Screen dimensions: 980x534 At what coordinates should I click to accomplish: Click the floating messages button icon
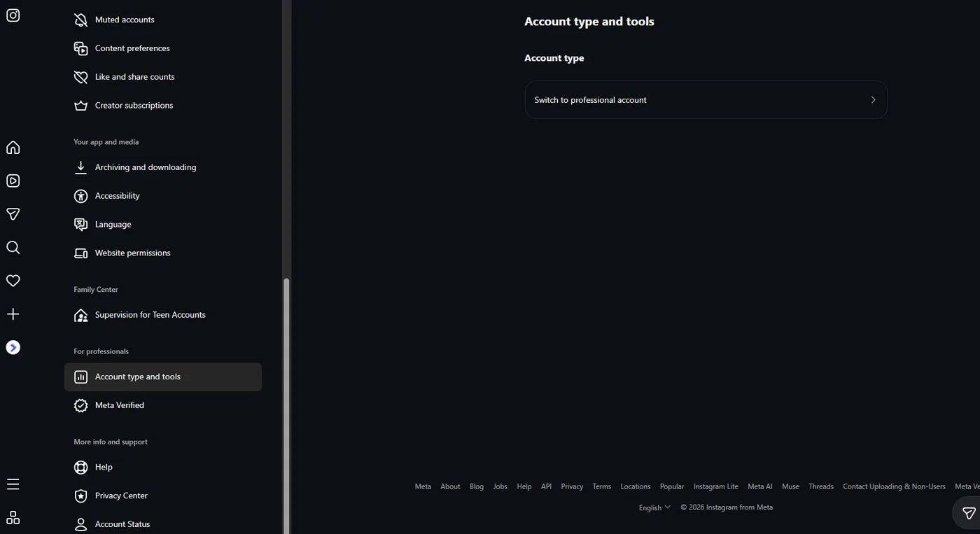click(x=969, y=514)
